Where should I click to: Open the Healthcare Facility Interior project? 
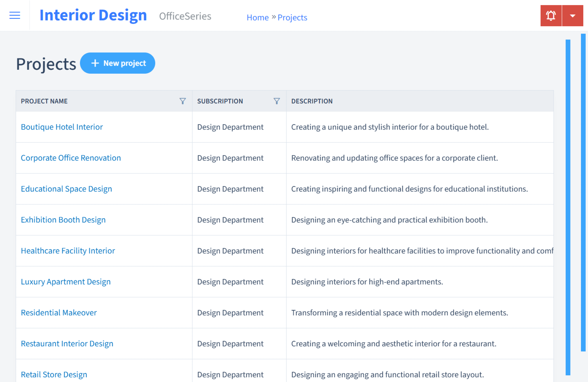tap(68, 250)
